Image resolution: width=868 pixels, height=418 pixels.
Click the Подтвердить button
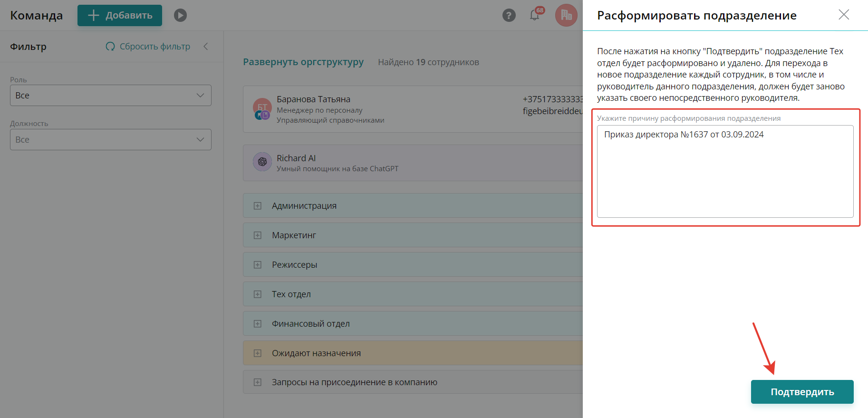point(802,392)
